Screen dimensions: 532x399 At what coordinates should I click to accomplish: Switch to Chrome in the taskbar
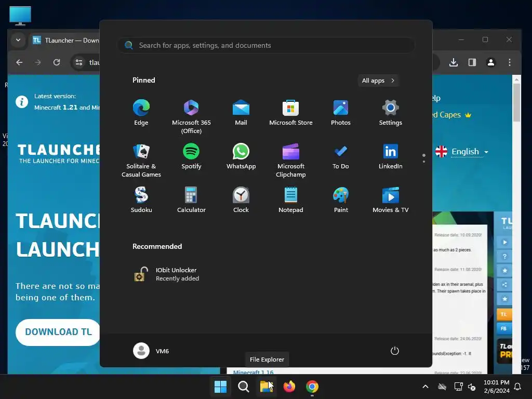pos(312,387)
